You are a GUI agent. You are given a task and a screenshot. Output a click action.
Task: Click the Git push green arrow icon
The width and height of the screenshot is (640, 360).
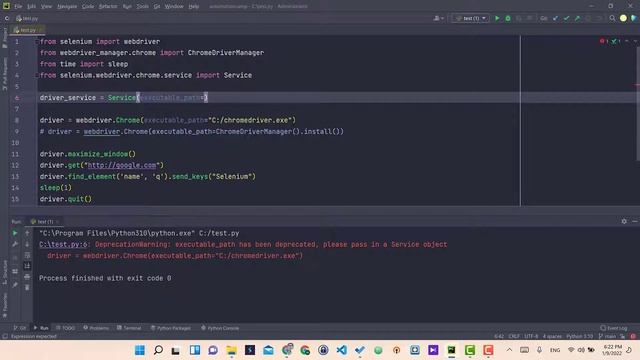(577, 18)
